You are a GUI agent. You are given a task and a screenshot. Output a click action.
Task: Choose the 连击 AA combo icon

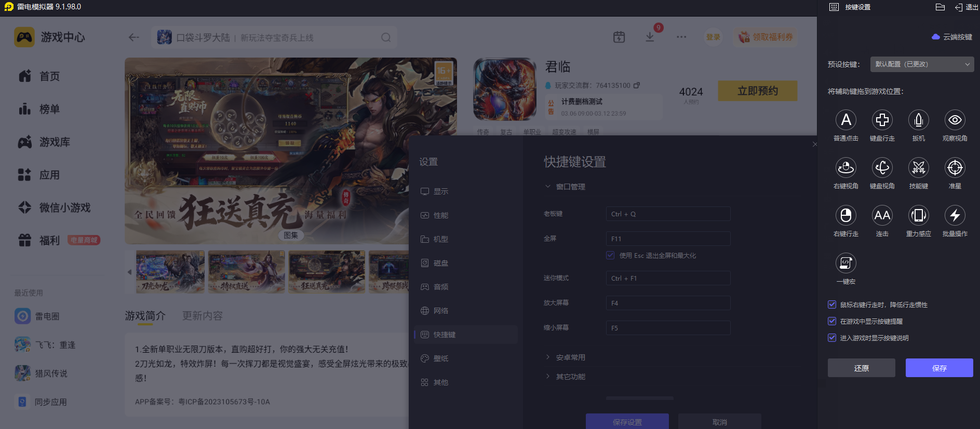882,215
